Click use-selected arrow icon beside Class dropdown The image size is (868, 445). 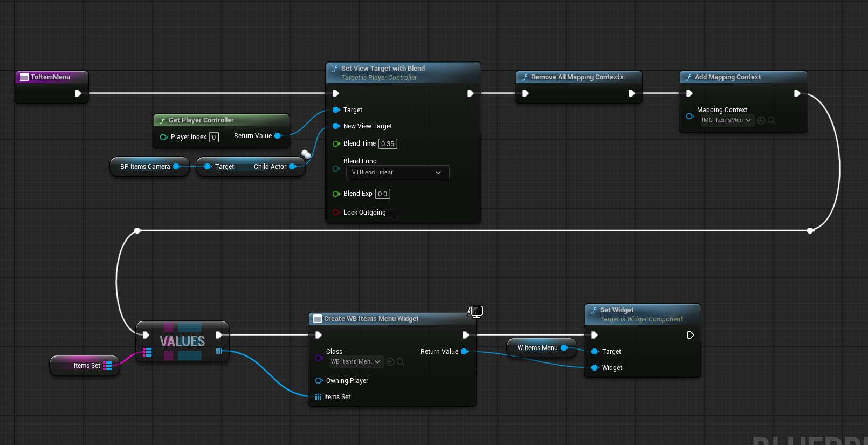390,362
